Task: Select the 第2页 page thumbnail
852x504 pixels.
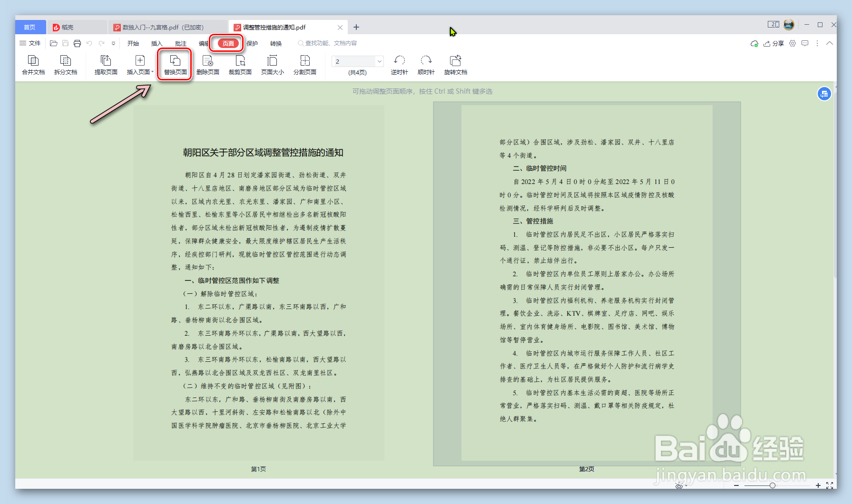Action: [x=587, y=284]
